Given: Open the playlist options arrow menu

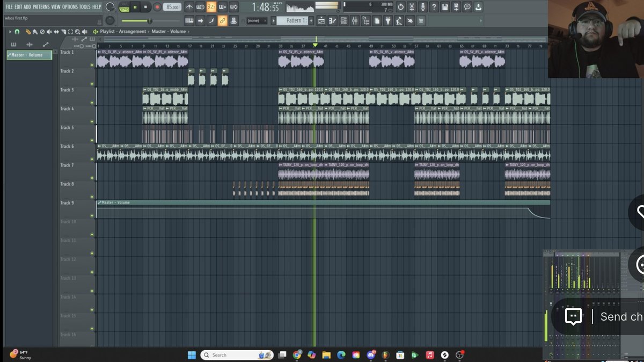Looking at the screenshot, I should coord(10,32).
